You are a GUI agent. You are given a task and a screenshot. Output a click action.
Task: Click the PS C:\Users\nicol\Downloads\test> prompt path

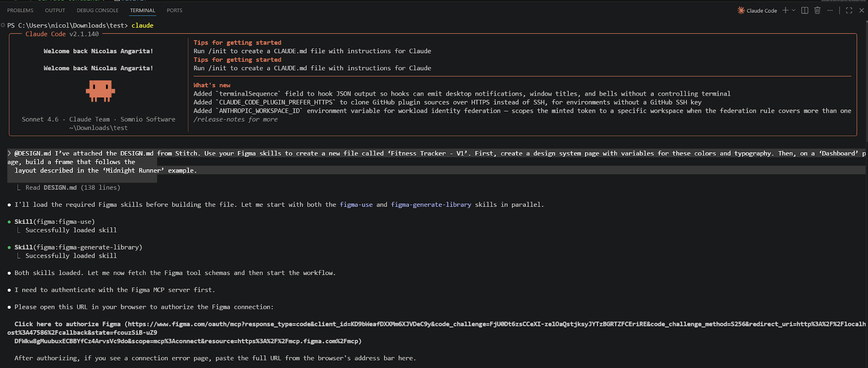click(x=67, y=25)
